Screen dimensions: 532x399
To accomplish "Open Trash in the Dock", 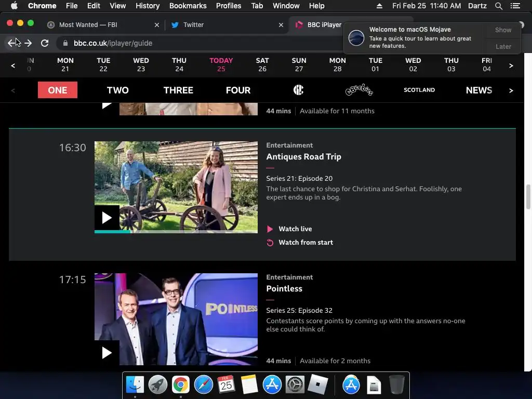I will click(x=396, y=385).
